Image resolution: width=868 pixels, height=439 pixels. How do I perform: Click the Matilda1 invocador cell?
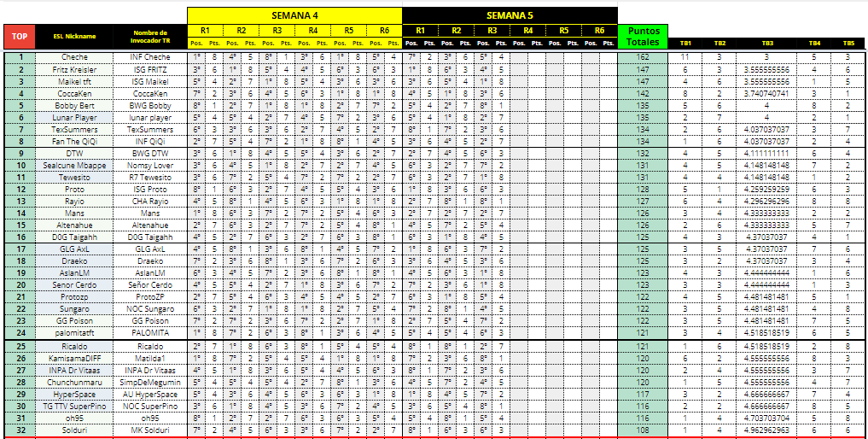pos(150,359)
